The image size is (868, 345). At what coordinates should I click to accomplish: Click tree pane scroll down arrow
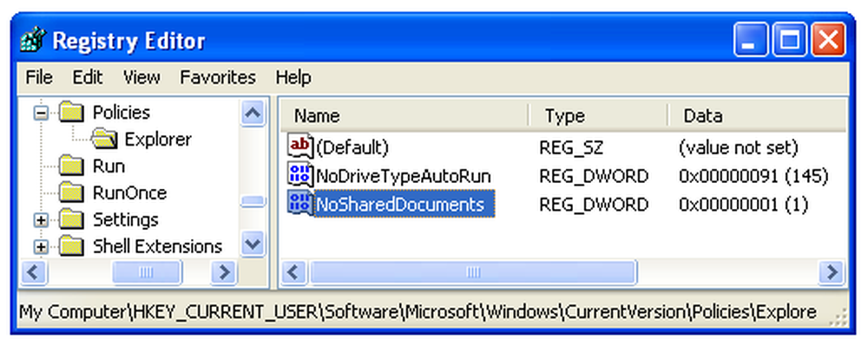253,244
